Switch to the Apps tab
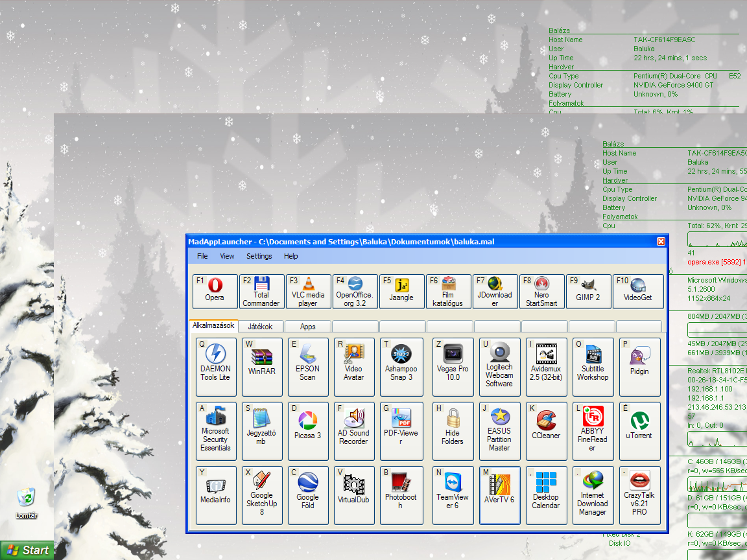The height and width of the screenshot is (560, 747). [308, 327]
